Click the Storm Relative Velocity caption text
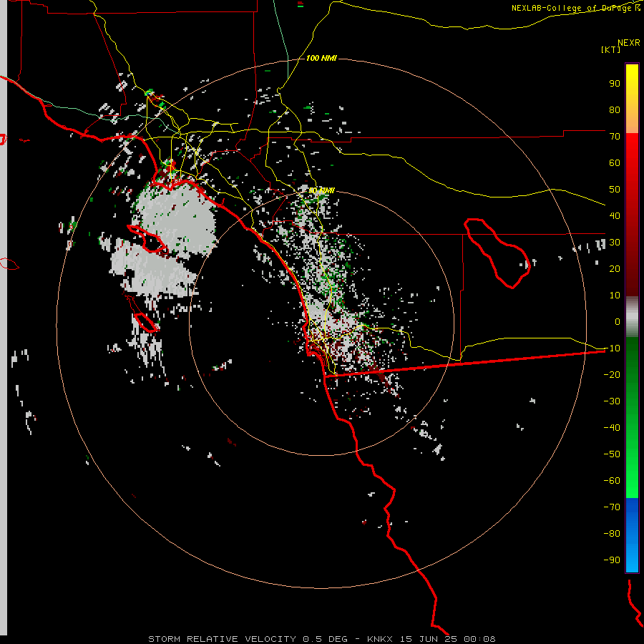The image size is (644, 644). [x=321, y=639]
